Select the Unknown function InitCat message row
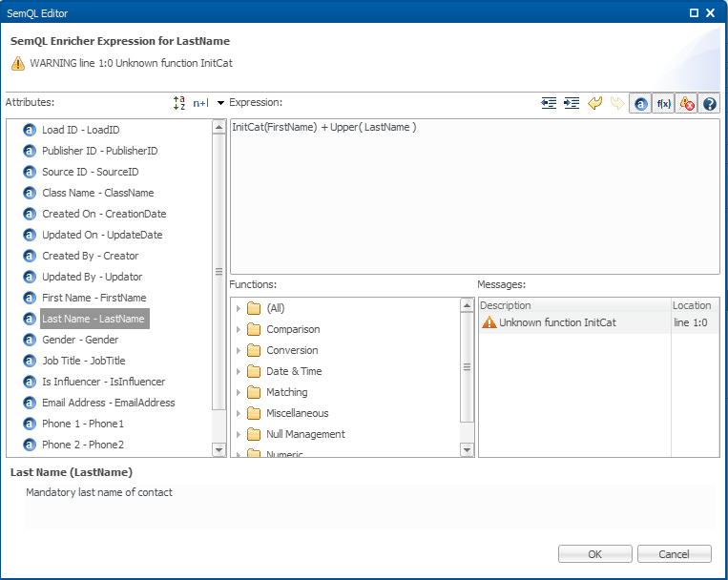Viewport: 728px width, 580px height. pyautogui.click(x=558, y=322)
